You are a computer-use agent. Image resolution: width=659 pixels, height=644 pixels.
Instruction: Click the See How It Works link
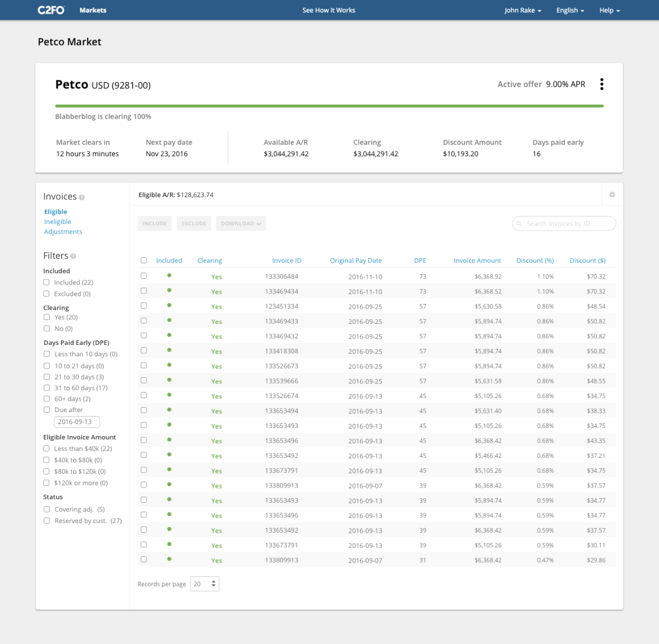(329, 10)
